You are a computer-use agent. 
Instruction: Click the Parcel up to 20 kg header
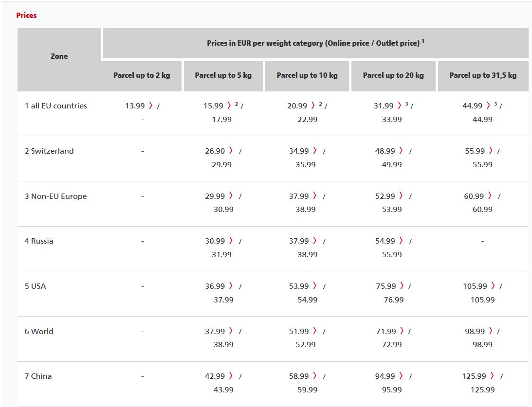point(393,75)
